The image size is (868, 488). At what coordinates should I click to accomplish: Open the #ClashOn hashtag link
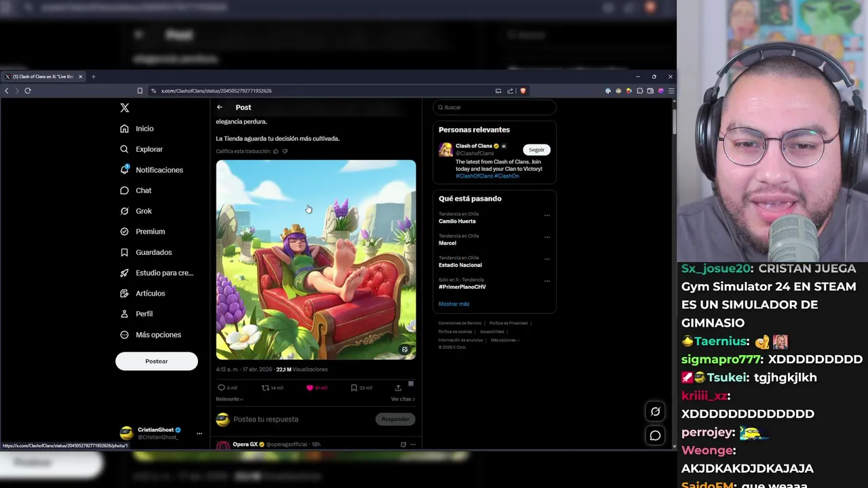click(x=507, y=176)
